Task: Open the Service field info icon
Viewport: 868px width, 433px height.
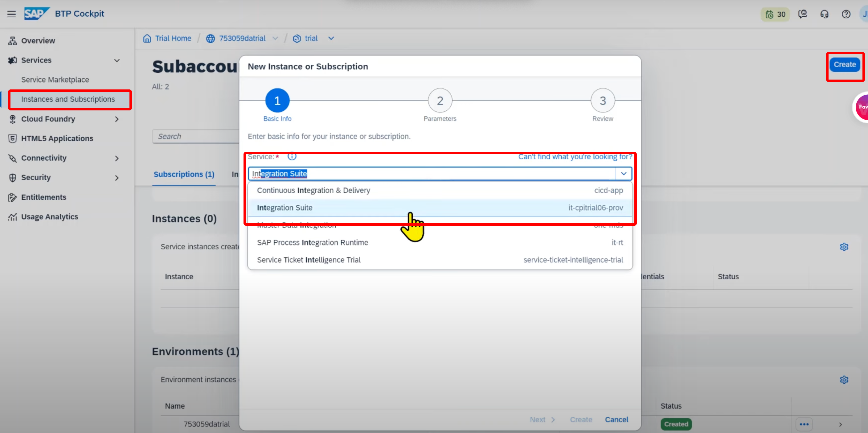Action: point(292,156)
